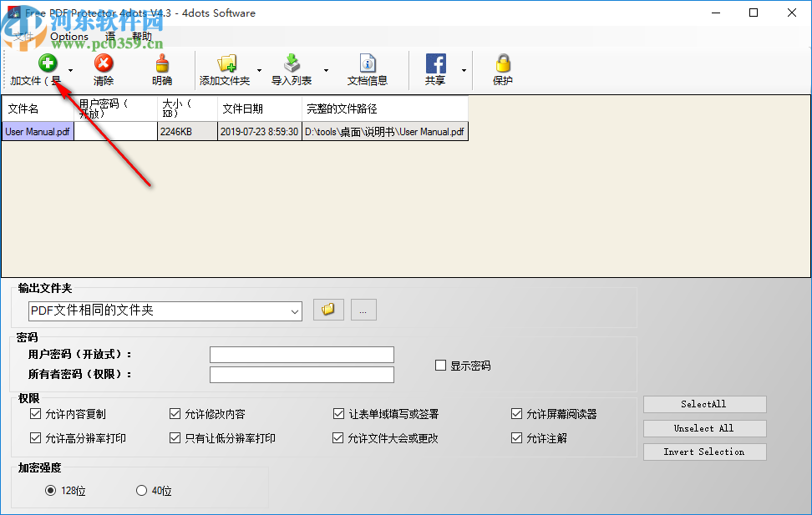
Task: Disable 允许内容复制 permission checkbox
Action: click(35, 412)
